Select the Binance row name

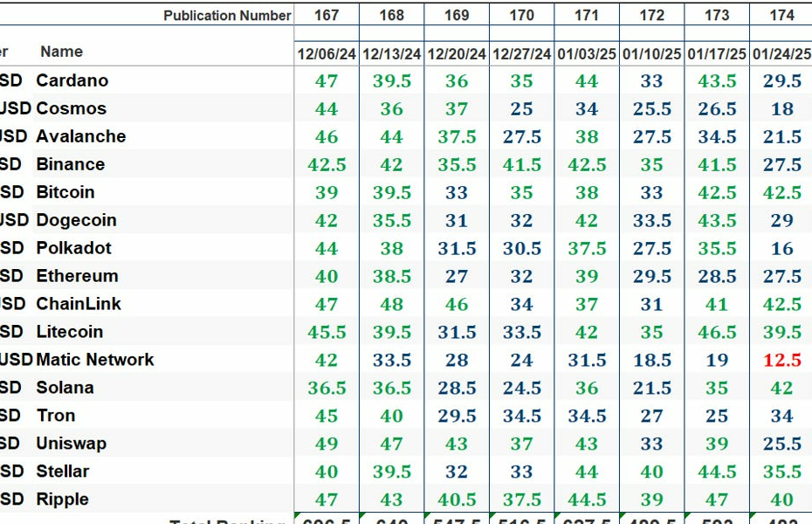71,164
